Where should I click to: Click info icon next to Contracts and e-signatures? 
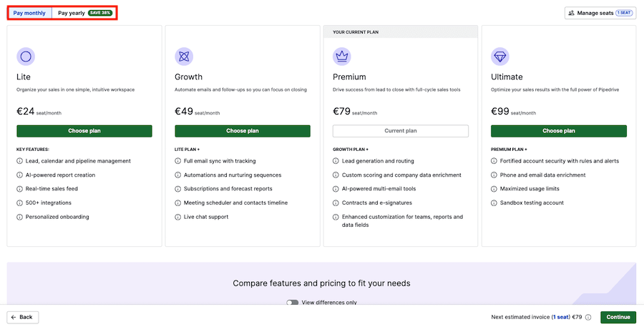[336, 203]
